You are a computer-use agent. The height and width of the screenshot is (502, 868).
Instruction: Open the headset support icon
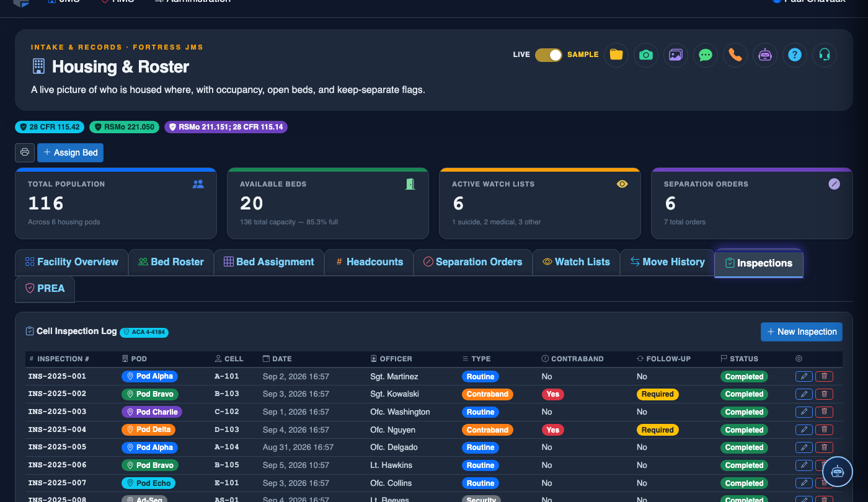click(x=825, y=55)
